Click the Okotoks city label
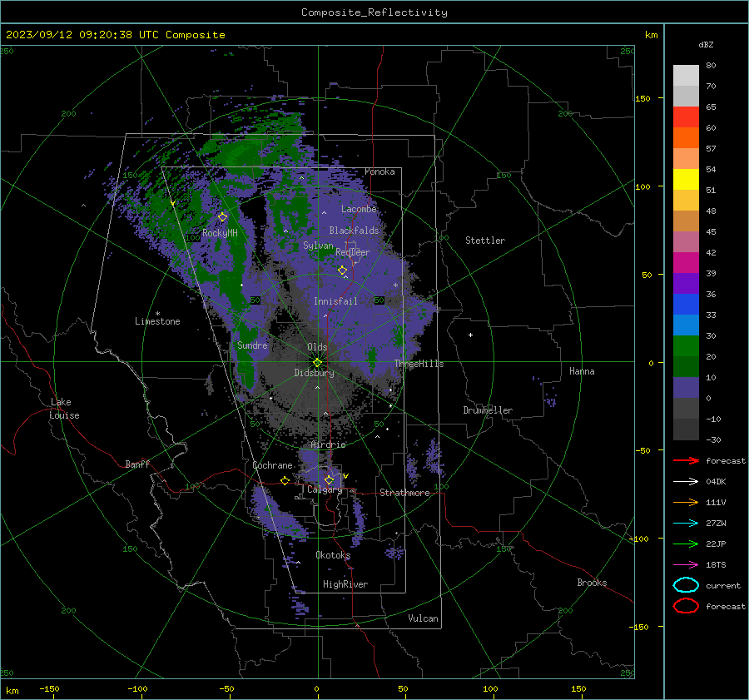Viewport: 749px width, 700px height. coord(333,555)
